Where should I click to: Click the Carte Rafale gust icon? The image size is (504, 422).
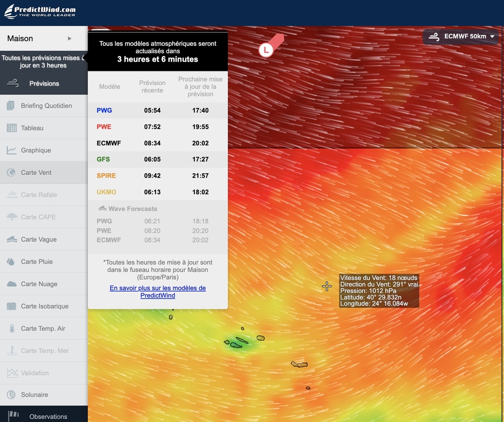click(x=12, y=195)
